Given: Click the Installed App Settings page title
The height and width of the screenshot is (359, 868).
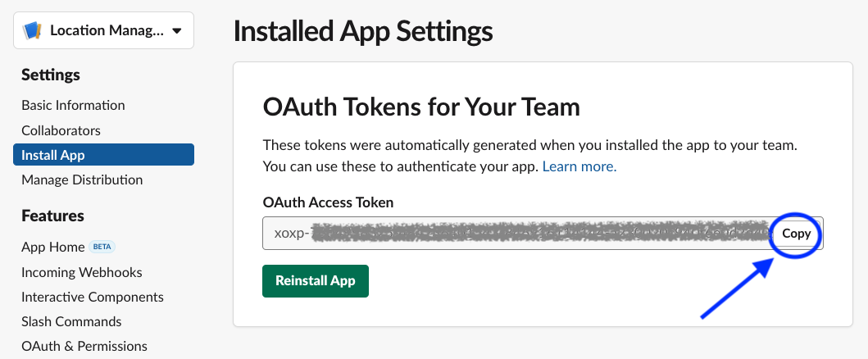Looking at the screenshot, I should point(363,31).
